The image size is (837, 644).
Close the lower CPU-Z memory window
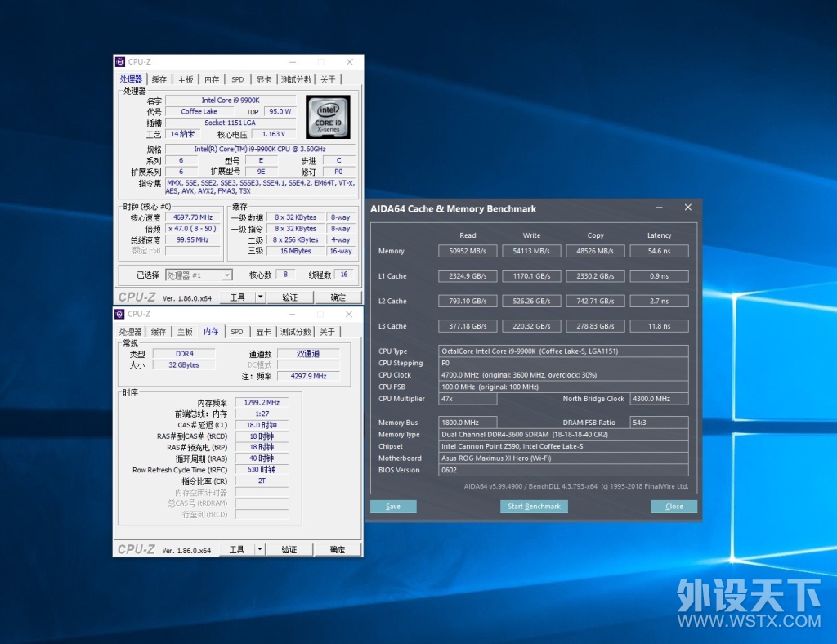[x=349, y=315]
